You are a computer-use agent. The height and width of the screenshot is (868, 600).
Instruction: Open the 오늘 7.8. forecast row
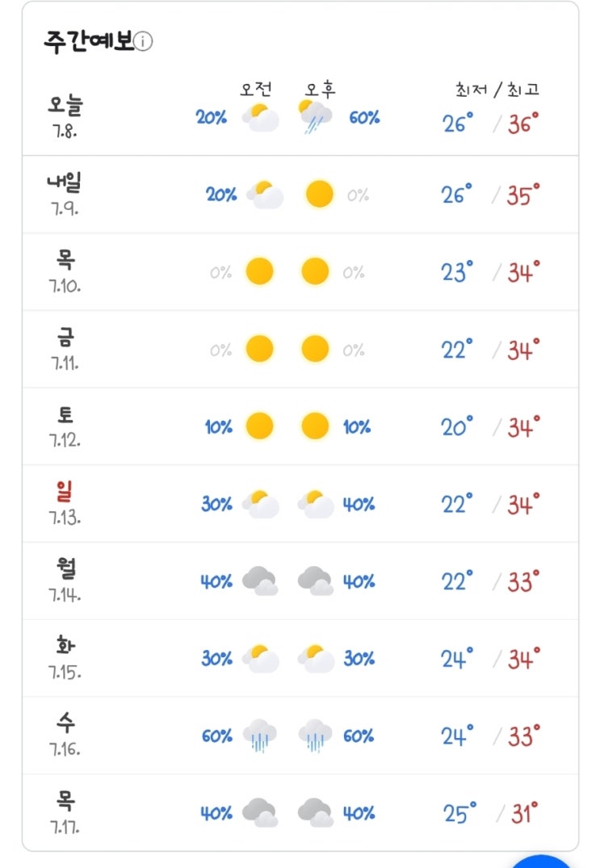[300, 116]
